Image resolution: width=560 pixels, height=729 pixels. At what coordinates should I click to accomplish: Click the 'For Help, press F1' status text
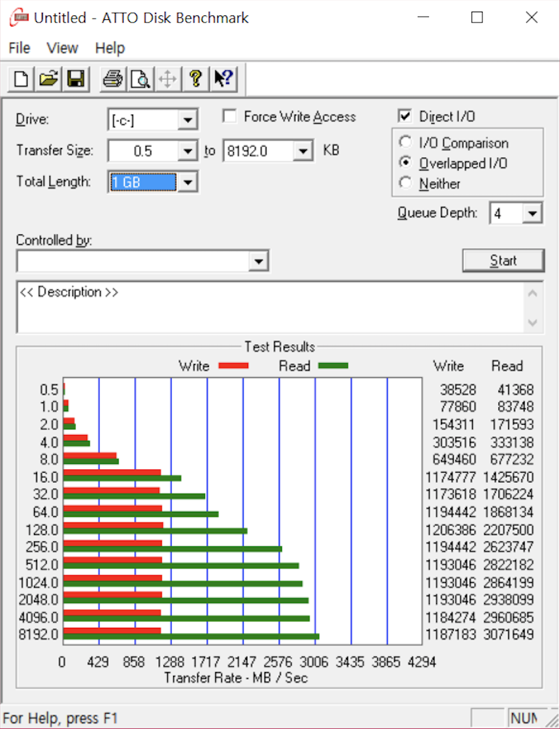click(60, 718)
